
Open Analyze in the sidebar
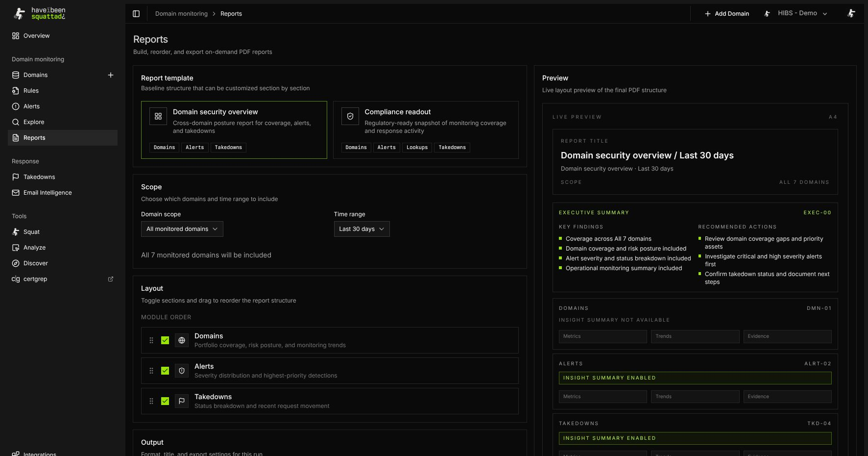63,248
